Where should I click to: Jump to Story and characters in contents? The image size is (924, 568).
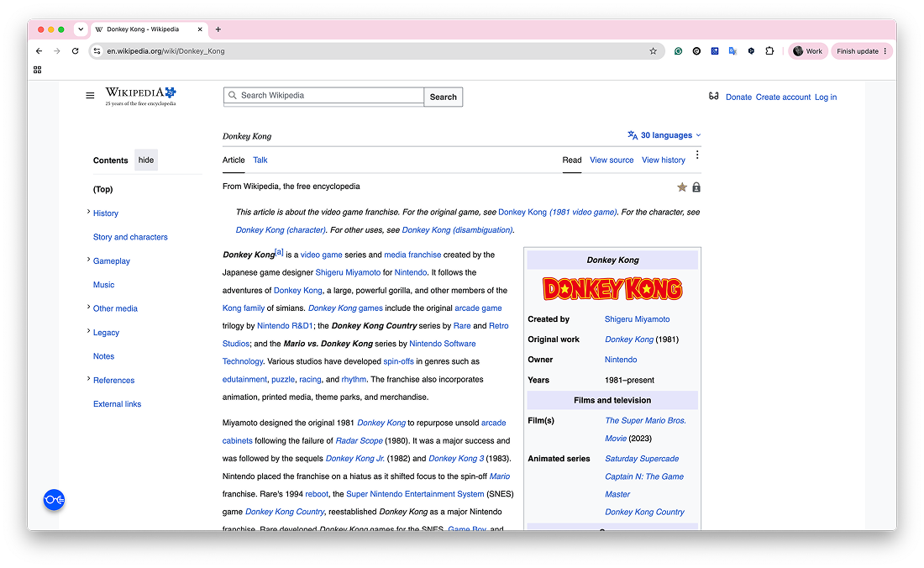click(x=130, y=237)
